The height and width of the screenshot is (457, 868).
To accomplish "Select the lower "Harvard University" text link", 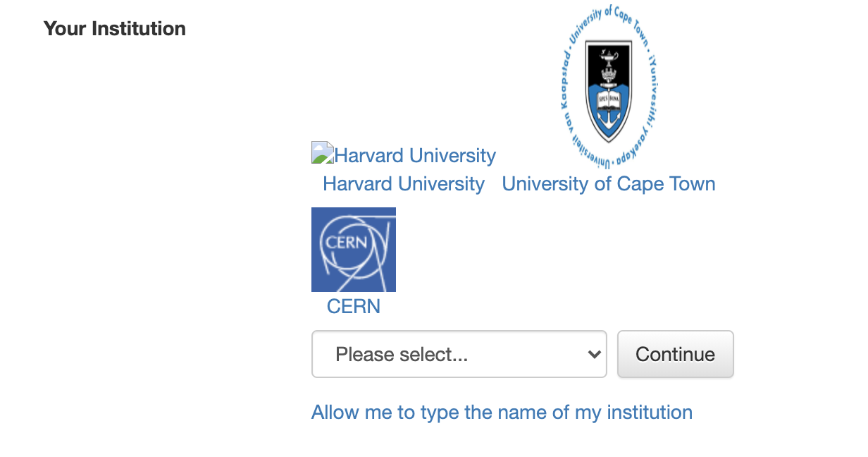I will 403,183.
